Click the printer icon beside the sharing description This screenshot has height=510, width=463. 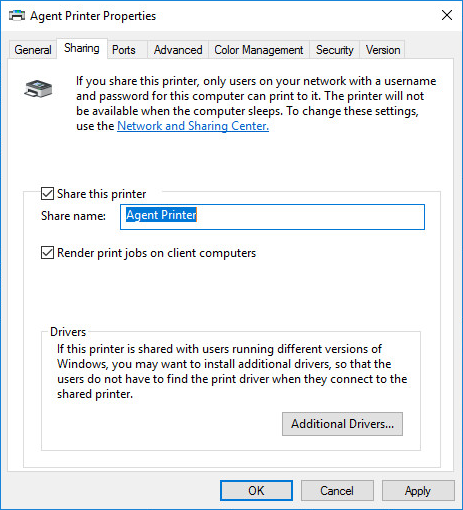point(38,89)
